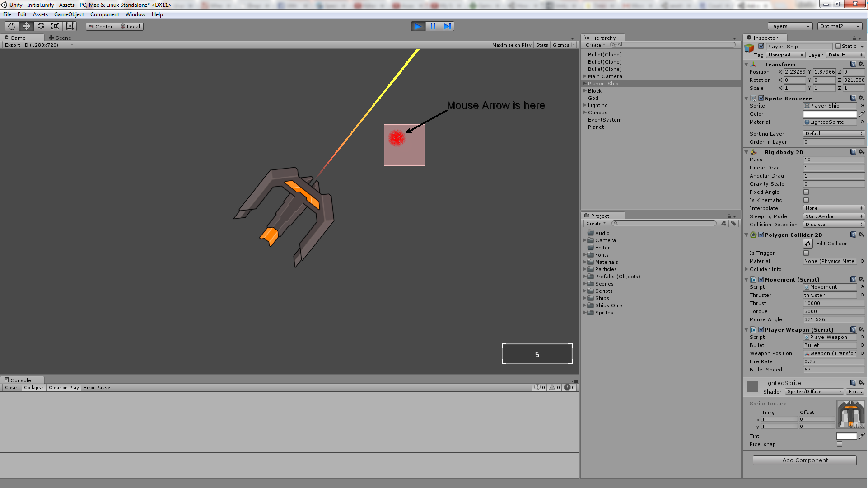Image resolution: width=868 pixels, height=488 pixels.
Task: Open Sprite Renderer gear menu
Action: [861, 98]
